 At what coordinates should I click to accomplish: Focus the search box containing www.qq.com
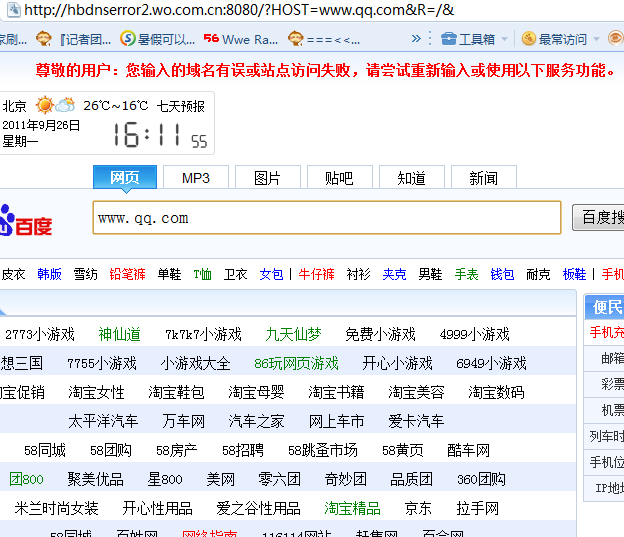[327, 218]
